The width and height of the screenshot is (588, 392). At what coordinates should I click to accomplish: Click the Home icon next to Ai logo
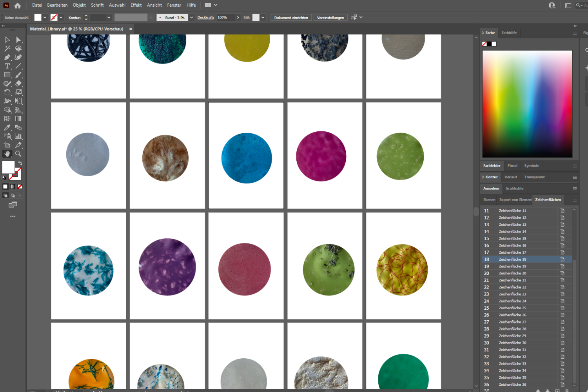[17, 5]
